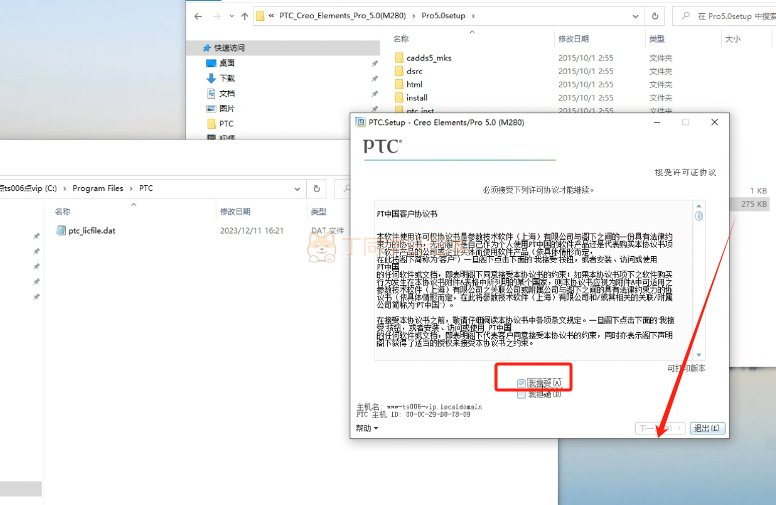This screenshot has width=776, height=505.
Task: Click 2015/10/1 2:55 date of cadds5_mks
Action: [x=586, y=58]
